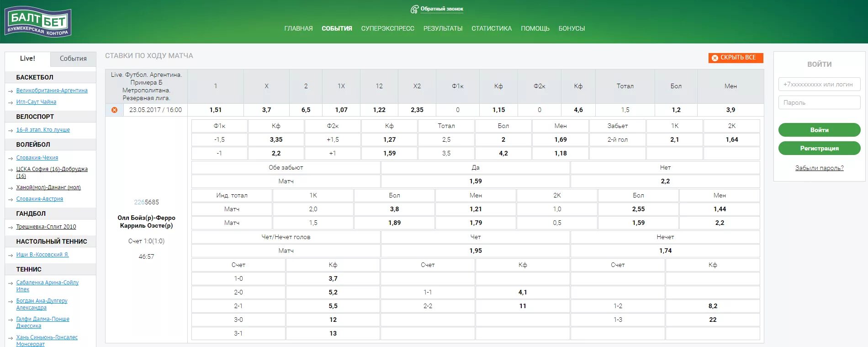The image size is (868, 347).
Task: Open the СОБЫТИЯ menu item
Action: click(337, 28)
